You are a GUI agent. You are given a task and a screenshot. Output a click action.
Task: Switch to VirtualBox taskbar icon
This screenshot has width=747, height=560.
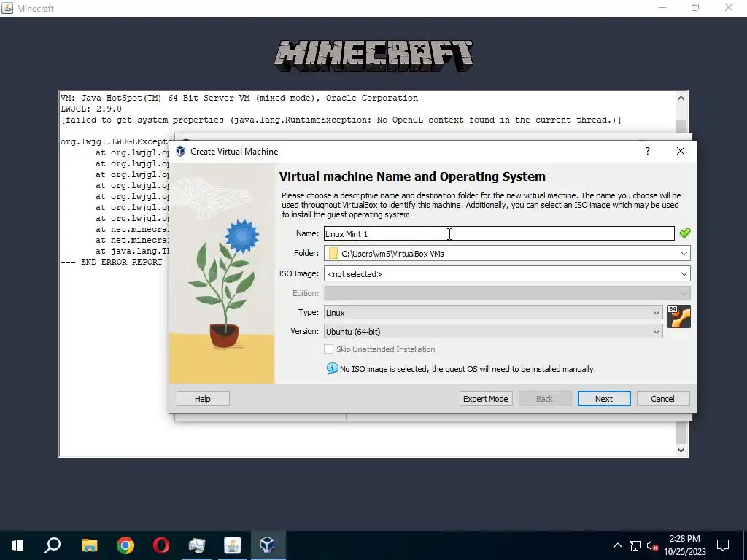coord(268,545)
